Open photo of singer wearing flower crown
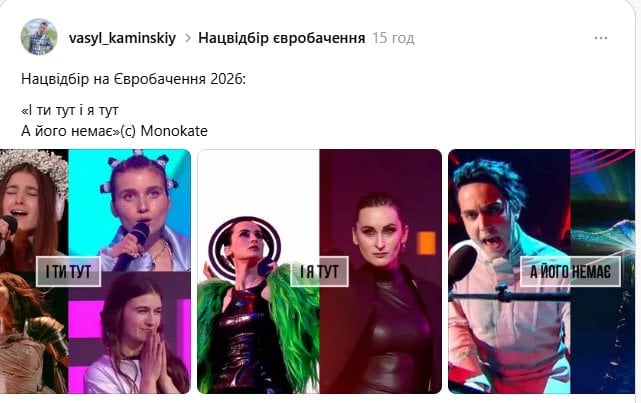The width and height of the screenshot is (641, 403). (34, 210)
